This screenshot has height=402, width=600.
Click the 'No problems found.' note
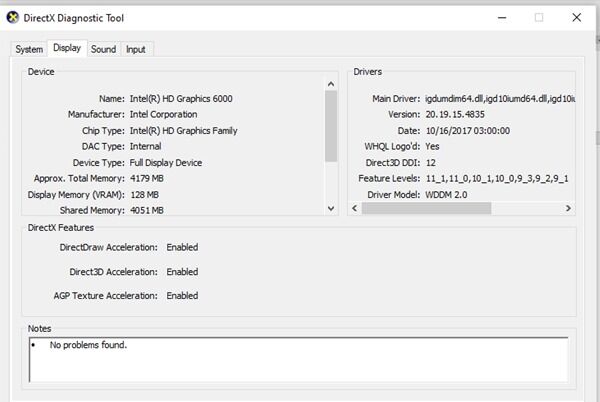[88, 345]
